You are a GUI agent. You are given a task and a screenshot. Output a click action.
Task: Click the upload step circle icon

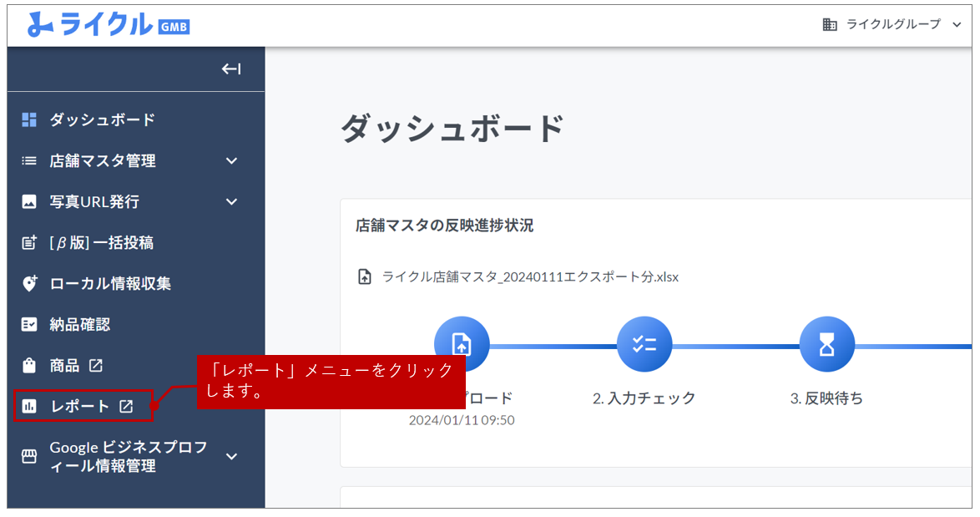(462, 344)
